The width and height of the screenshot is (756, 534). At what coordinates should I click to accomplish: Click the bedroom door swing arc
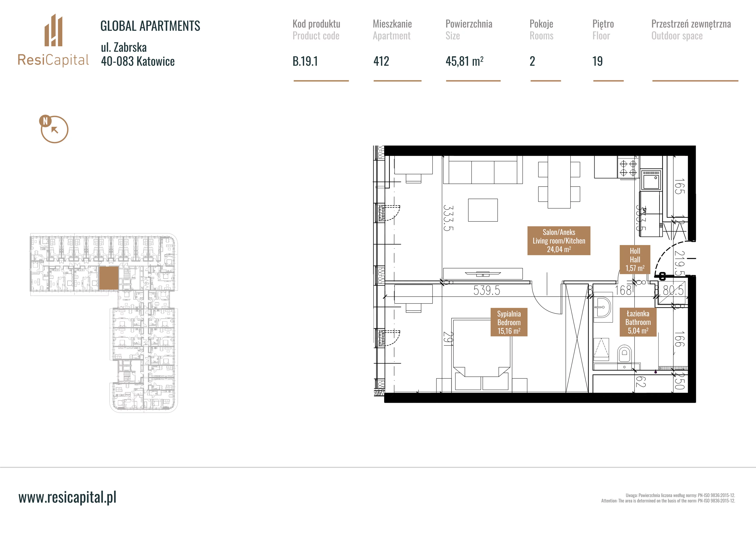coord(547,299)
